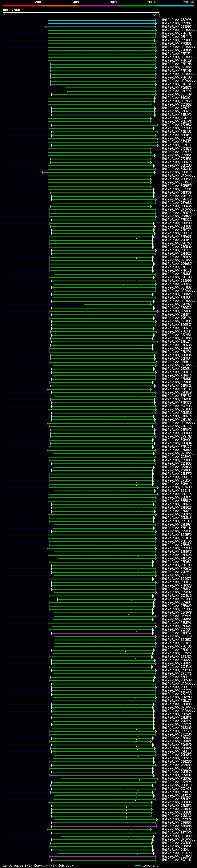
Task: Select hit label UniRef100_A7PIH6
Action: point(177,64)
